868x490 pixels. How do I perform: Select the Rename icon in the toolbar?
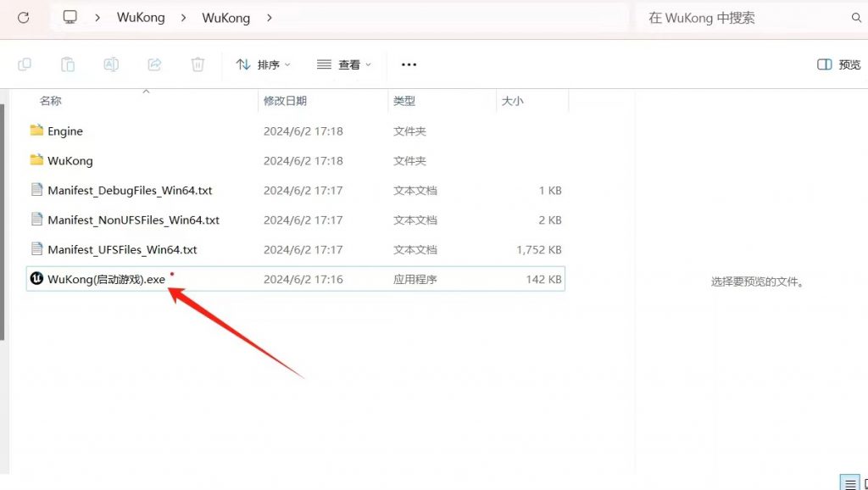point(111,64)
